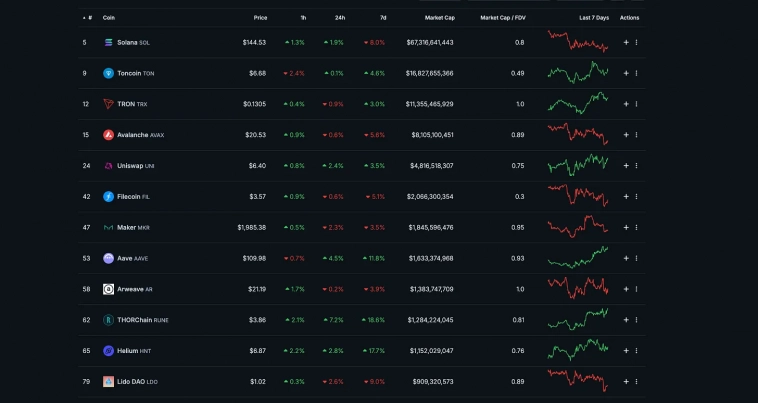
Task: Add Solana to portfolio with plus icon
Action: [x=626, y=43]
